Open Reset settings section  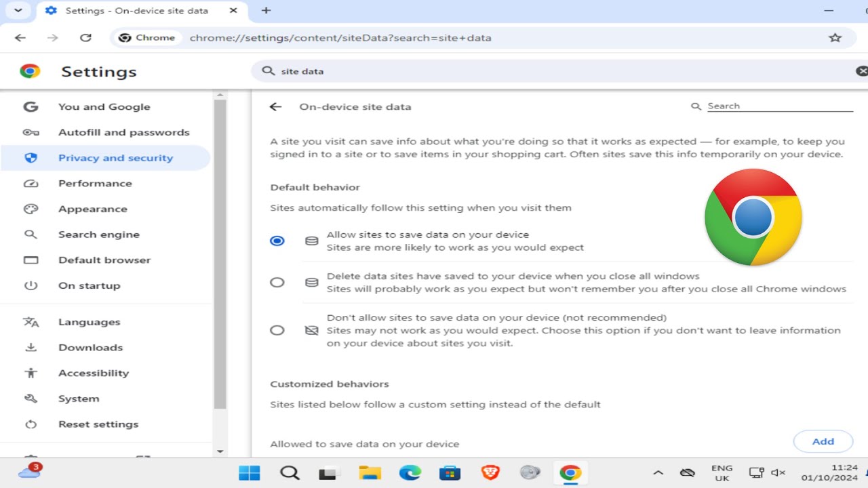(x=104, y=424)
